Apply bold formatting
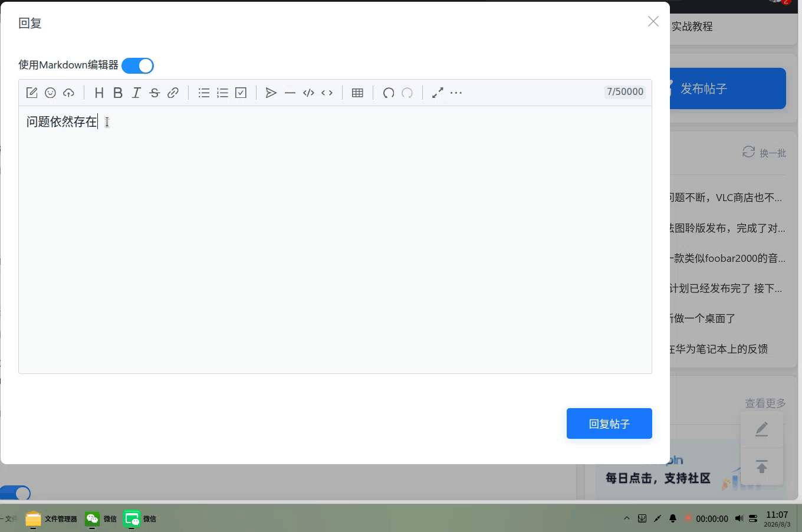Screen dimensions: 802x532 [x=118, y=93]
